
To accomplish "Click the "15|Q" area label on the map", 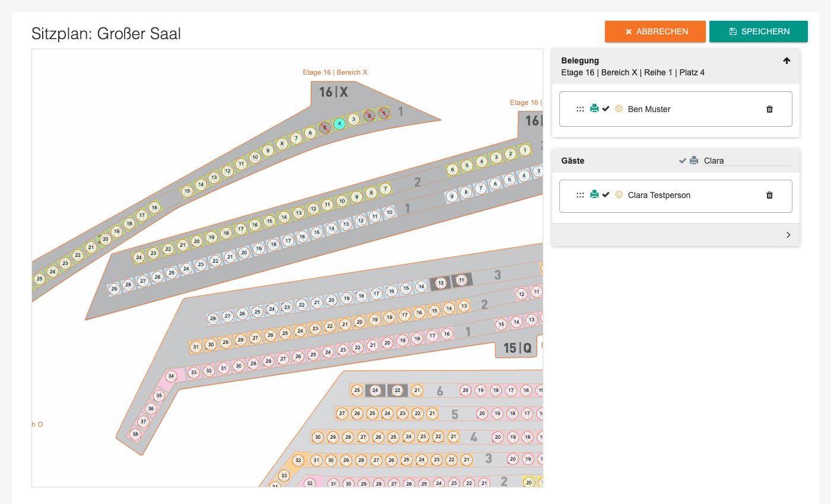I will coord(517,348).
